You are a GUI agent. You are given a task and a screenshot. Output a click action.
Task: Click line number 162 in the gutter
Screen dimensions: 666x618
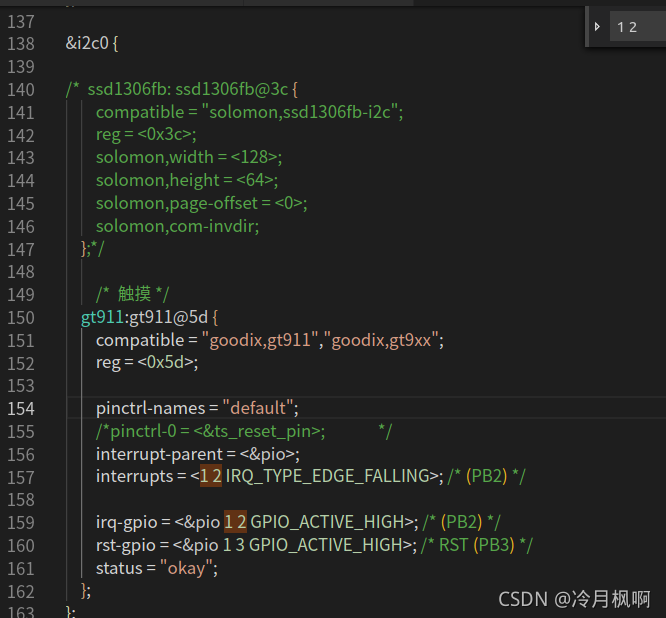tap(21, 592)
